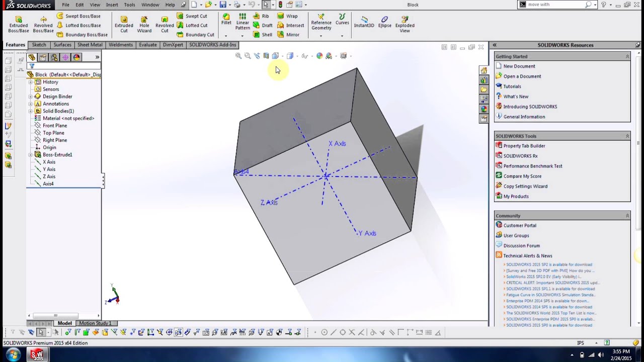Viewport: 644px width, 362px height.
Task: Collapse the SOLIDWORKS Tools section
Action: point(627,136)
